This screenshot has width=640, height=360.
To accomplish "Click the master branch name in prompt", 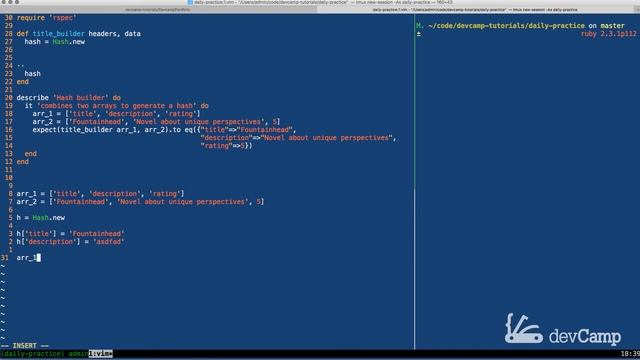I will pyautogui.click(x=612, y=26).
